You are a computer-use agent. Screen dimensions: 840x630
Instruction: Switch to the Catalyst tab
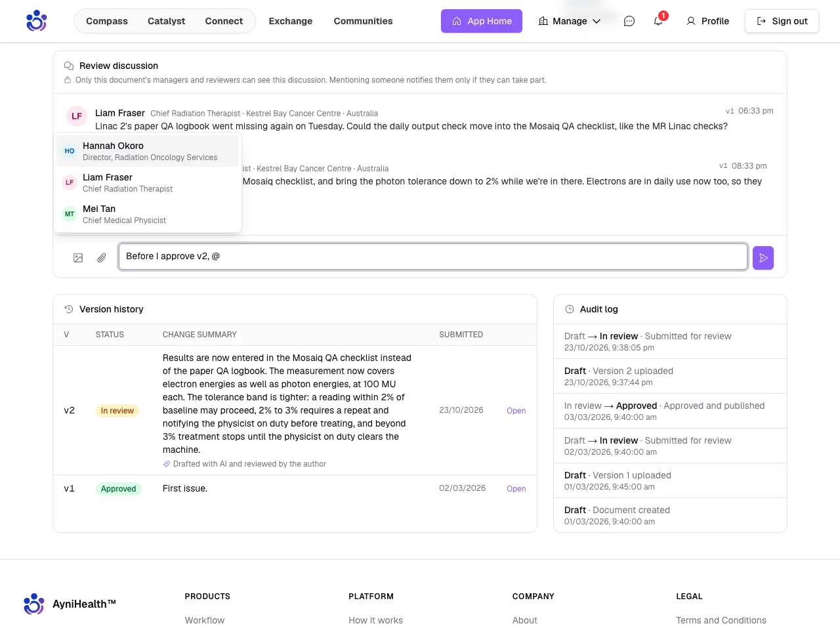pos(166,21)
